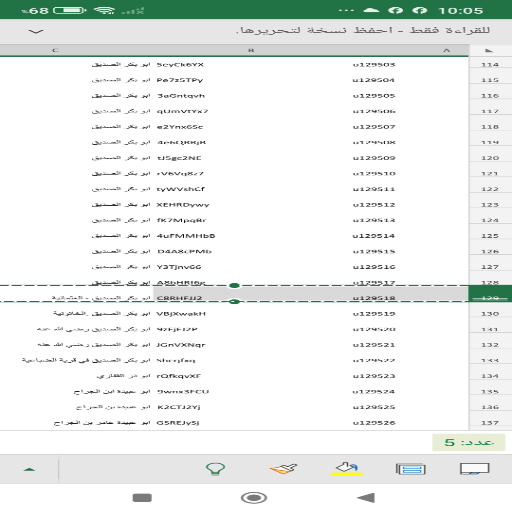Select row header 125
The image size is (512, 512).
pos(490,236)
